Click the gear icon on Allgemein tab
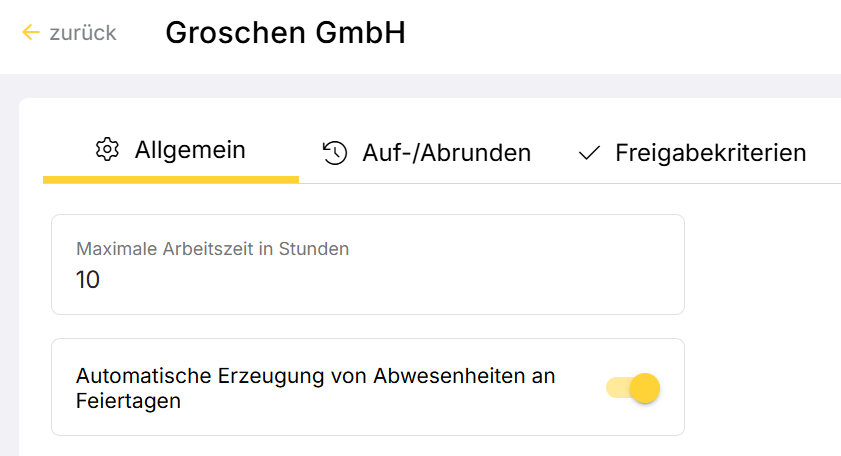The width and height of the screenshot is (841, 456). pos(107,150)
